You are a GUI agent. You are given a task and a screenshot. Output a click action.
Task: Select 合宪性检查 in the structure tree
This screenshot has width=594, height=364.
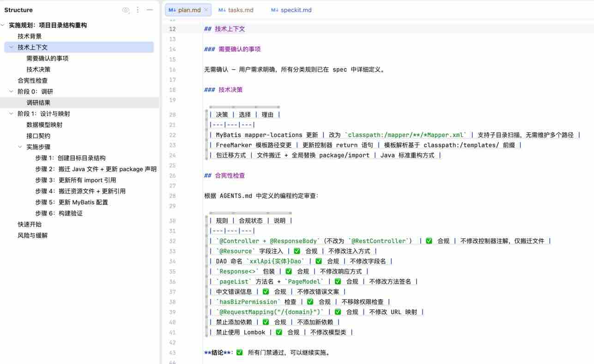click(x=33, y=81)
